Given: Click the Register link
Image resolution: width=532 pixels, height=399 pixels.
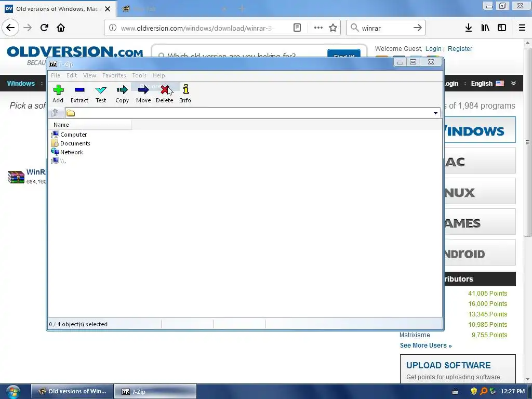Looking at the screenshot, I should [x=460, y=48].
